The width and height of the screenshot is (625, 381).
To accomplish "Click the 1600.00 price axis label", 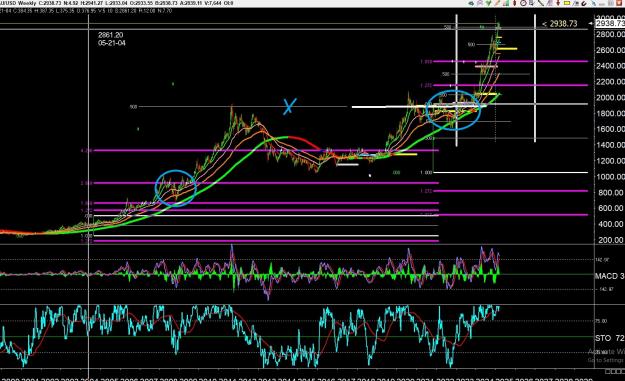I will click(x=610, y=129).
